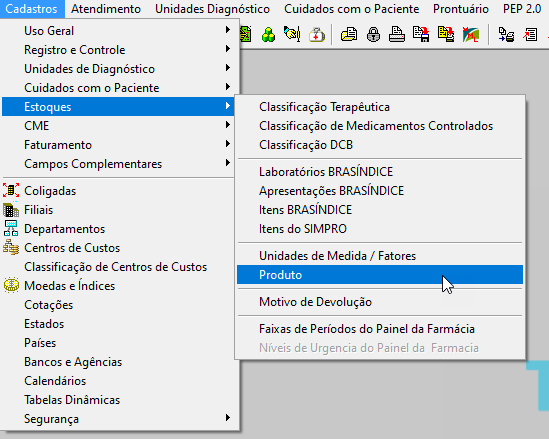Screen dimensions: 549x439
Task: Click the green cubes toolbar icon
Action: [269, 35]
